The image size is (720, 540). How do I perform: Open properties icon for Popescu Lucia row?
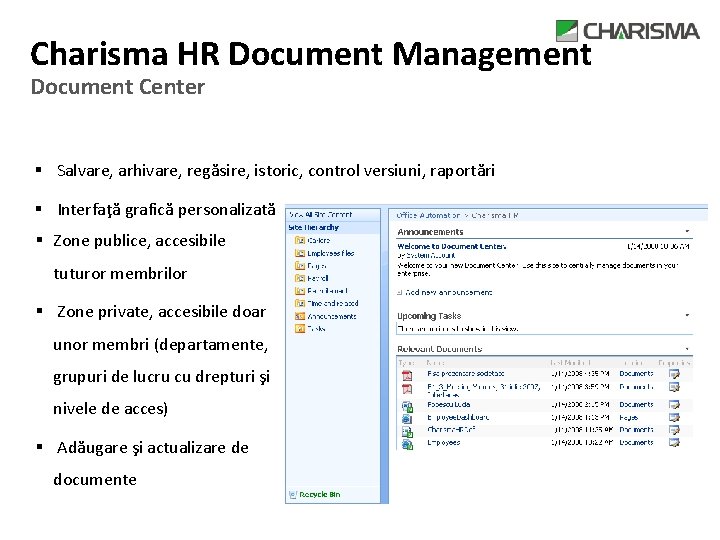(x=674, y=405)
